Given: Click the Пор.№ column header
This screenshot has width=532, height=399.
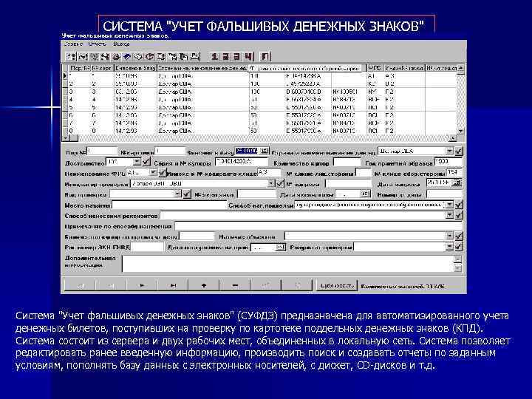Looking at the screenshot, I should click(x=79, y=68).
